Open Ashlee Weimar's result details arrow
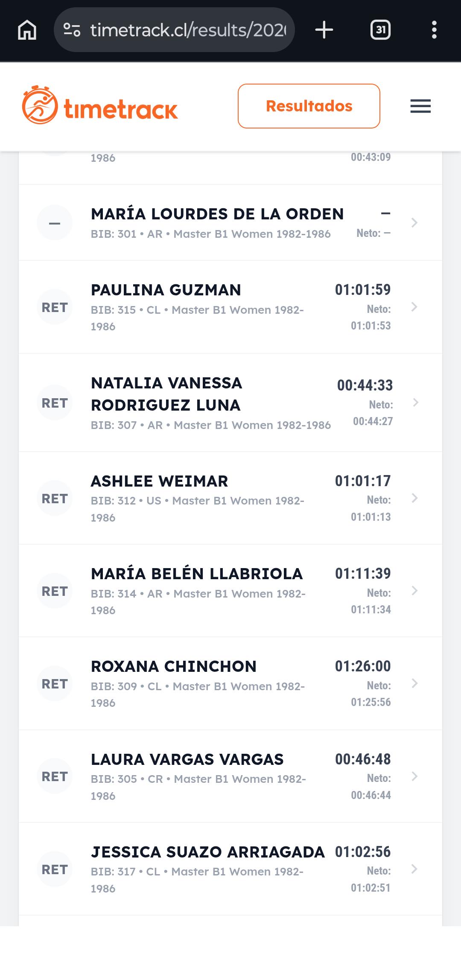This screenshot has width=461, height=980. [414, 498]
